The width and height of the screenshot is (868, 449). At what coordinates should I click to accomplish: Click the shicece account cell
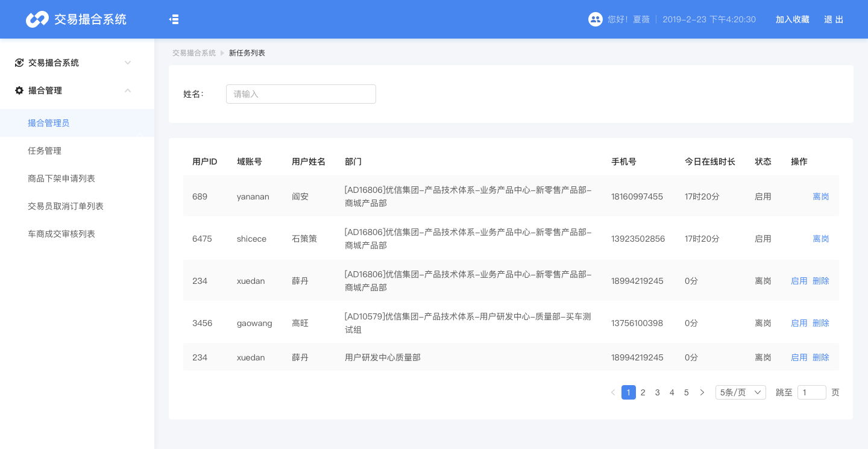(251, 239)
